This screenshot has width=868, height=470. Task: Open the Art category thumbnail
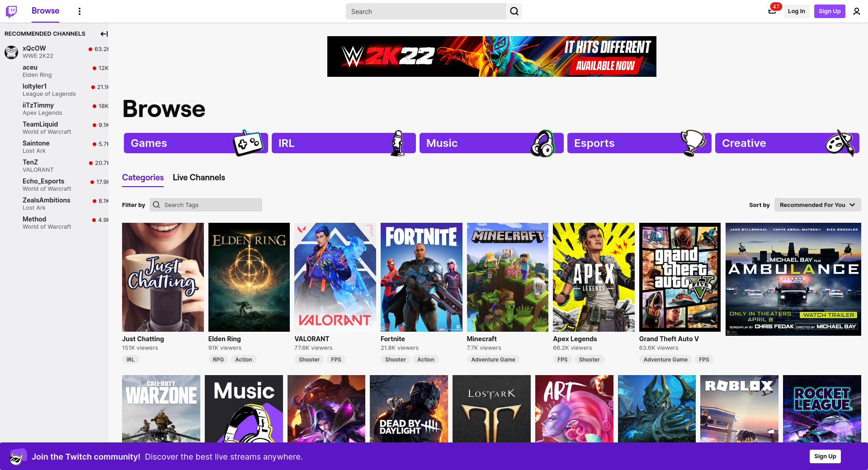(574, 409)
